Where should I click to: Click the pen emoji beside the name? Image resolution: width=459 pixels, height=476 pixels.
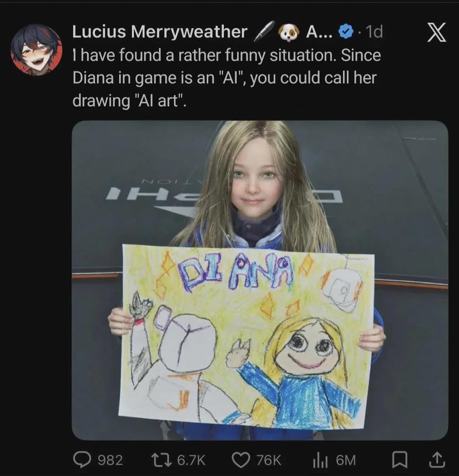pos(264,31)
